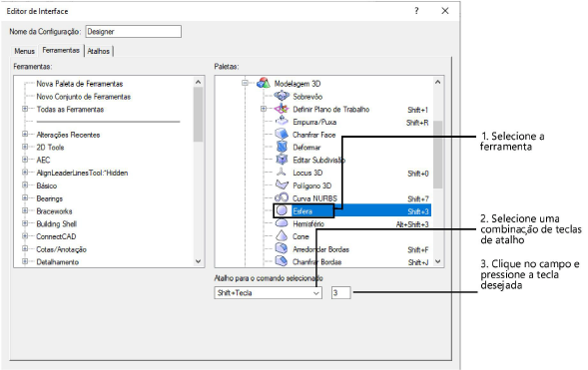Image resolution: width=588 pixels, height=370 pixels.
Task: Close the Editor de Interface dialog
Action: 445,11
